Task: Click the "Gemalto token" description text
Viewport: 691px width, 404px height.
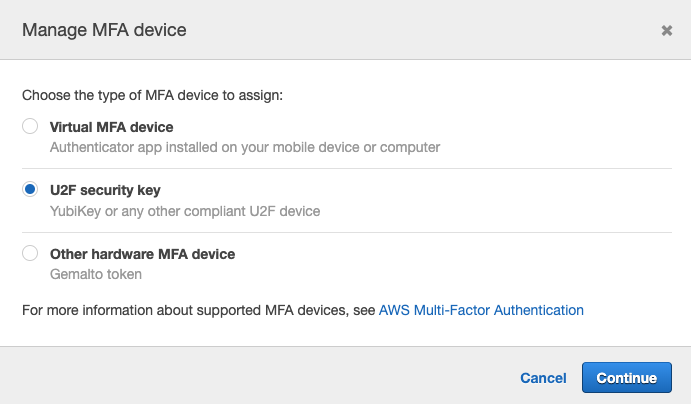Action: [96, 274]
